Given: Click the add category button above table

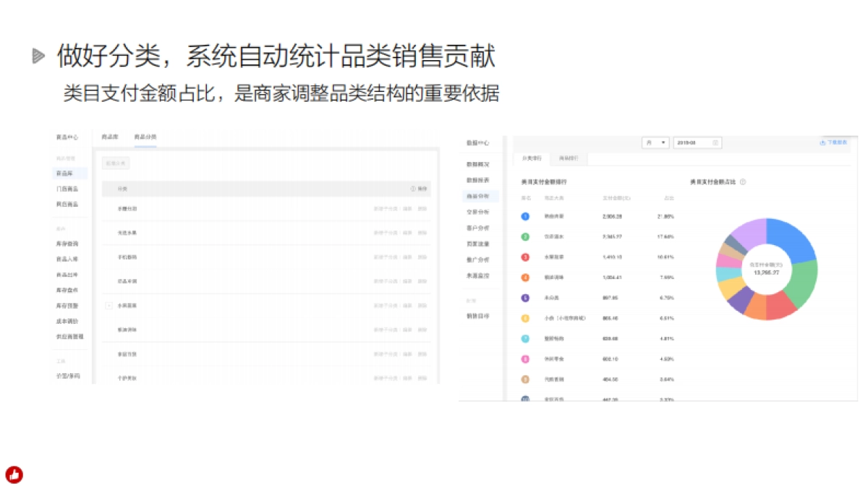Looking at the screenshot, I should [116, 163].
